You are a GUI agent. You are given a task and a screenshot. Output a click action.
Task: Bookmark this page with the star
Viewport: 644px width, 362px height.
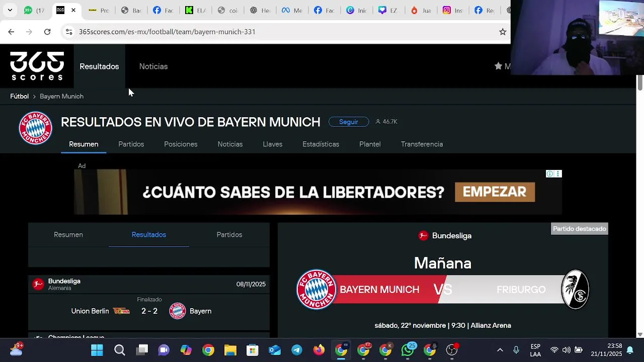pos(503,32)
